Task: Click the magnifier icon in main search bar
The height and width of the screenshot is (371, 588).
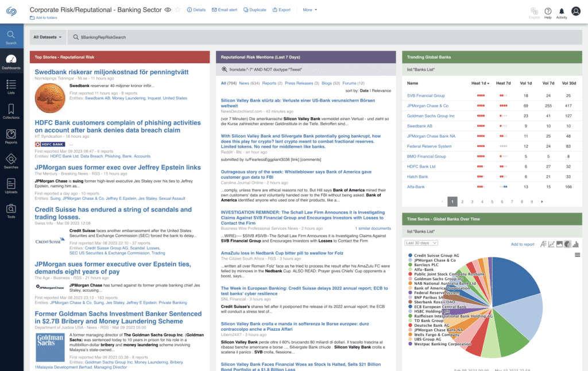Action: coord(76,37)
